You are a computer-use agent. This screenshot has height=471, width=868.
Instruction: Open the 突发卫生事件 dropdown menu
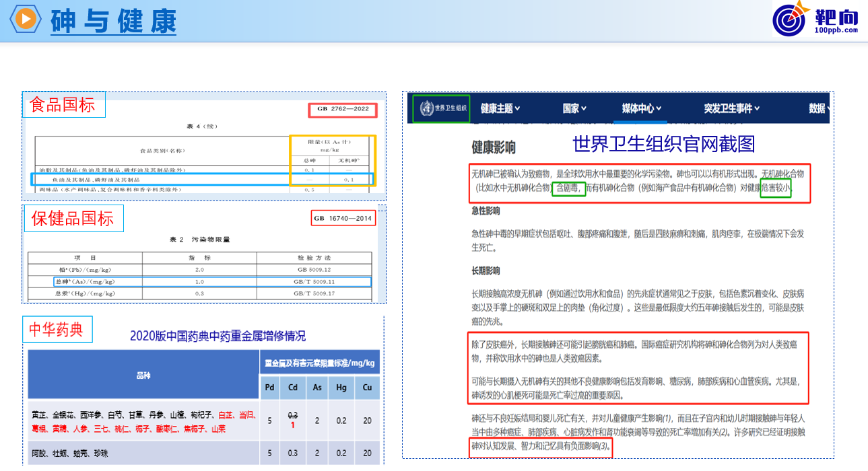(732, 108)
